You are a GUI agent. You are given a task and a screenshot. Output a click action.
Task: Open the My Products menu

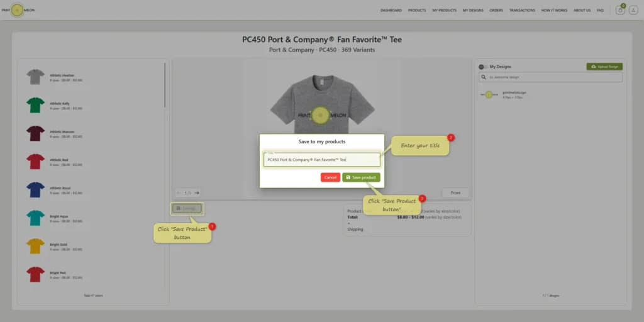pos(444,10)
